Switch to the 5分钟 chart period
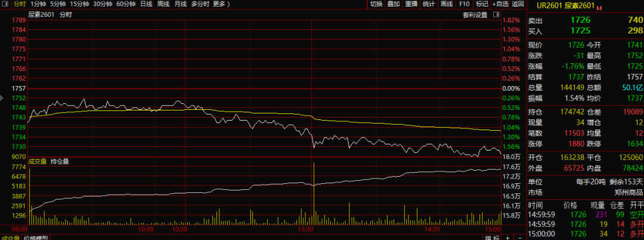This screenshot has width=644, height=240. [58, 4]
